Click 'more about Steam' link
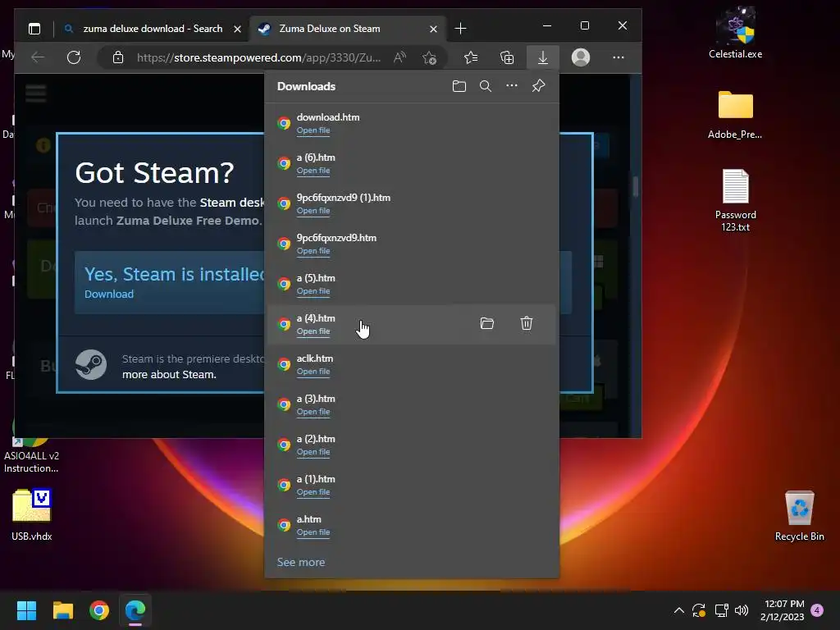Viewport: 840px width, 630px height. coord(169,374)
